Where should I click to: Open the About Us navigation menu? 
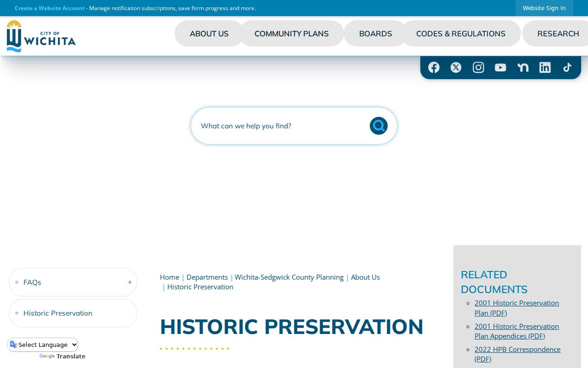[209, 34]
